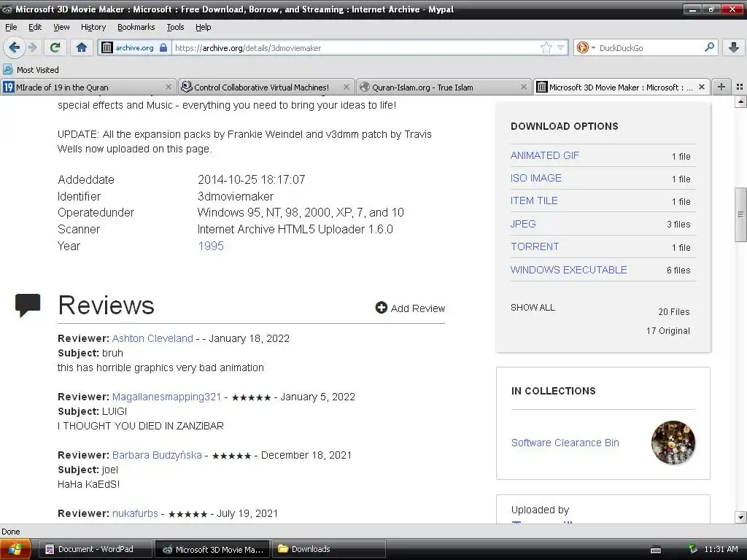Image resolution: width=747 pixels, height=560 pixels.
Task: Open the History menu
Action: [x=93, y=27]
